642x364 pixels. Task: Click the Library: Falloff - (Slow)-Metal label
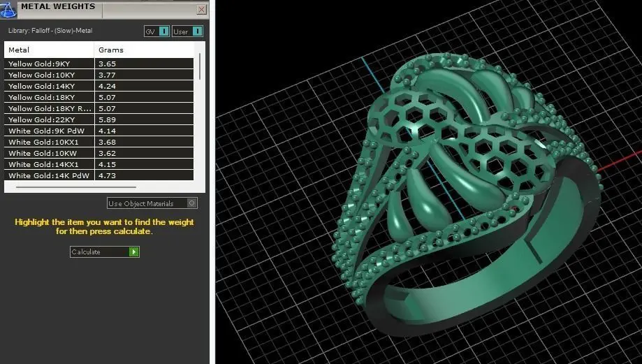tap(50, 31)
